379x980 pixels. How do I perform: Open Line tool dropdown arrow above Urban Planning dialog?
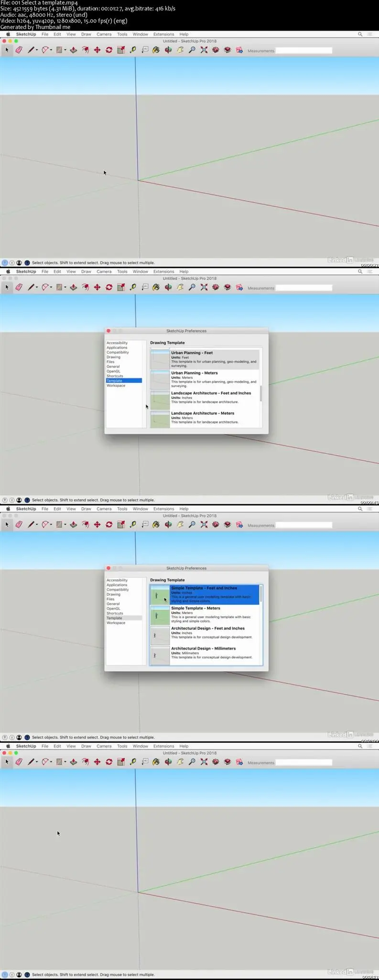(x=37, y=288)
